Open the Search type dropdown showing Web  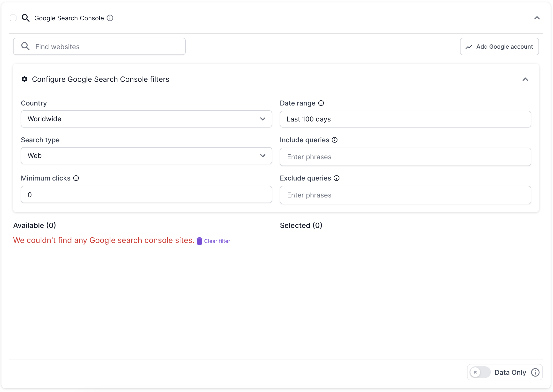146,156
